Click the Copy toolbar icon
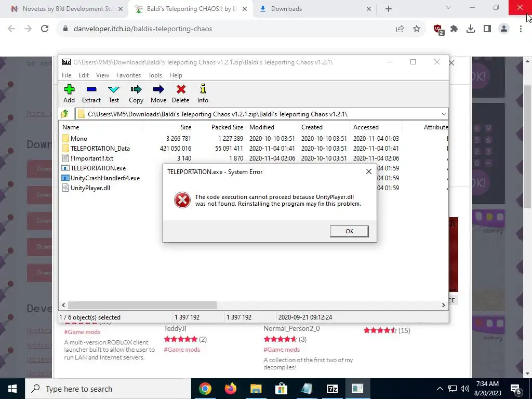The height and width of the screenshot is (399, 532). click(x=136, y=94)
